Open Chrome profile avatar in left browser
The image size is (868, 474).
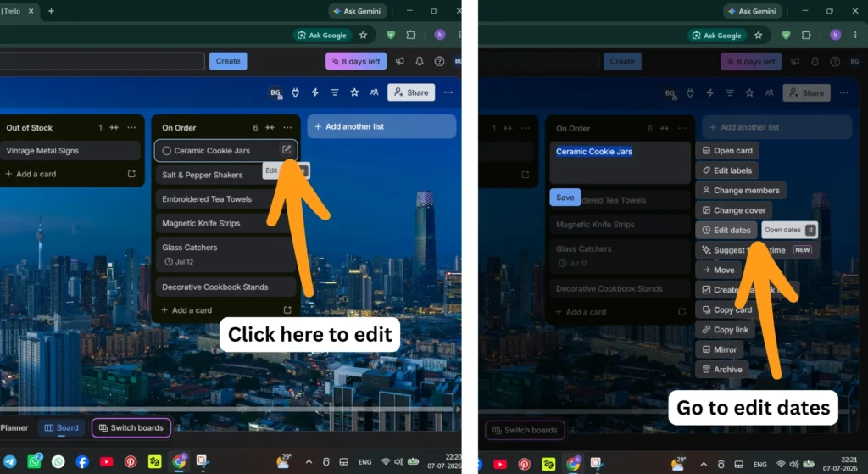[440, 35]
